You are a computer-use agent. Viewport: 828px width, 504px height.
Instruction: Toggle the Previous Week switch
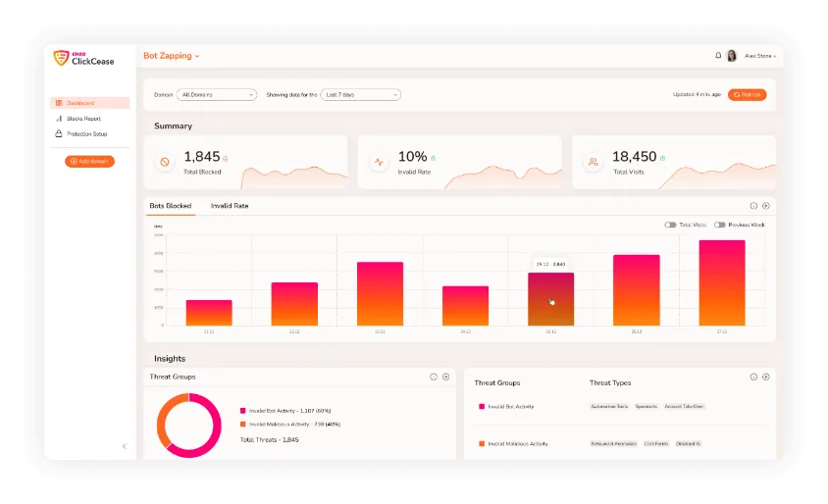[x=719, y=225]
